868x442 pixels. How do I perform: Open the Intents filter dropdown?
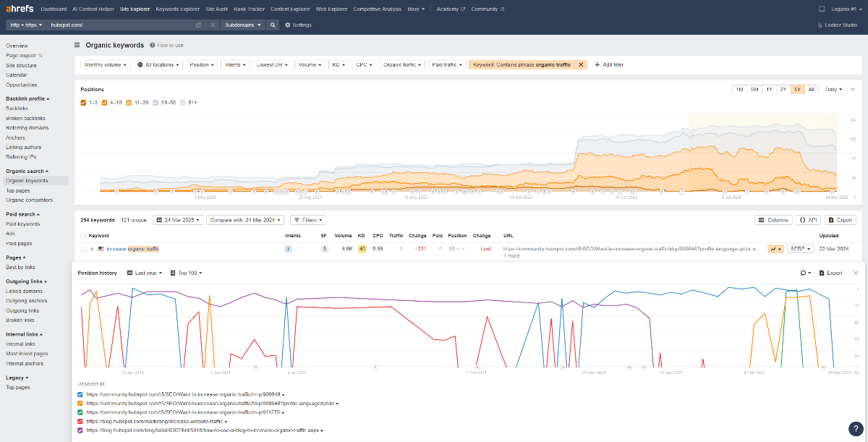click(x=235, y=64)
